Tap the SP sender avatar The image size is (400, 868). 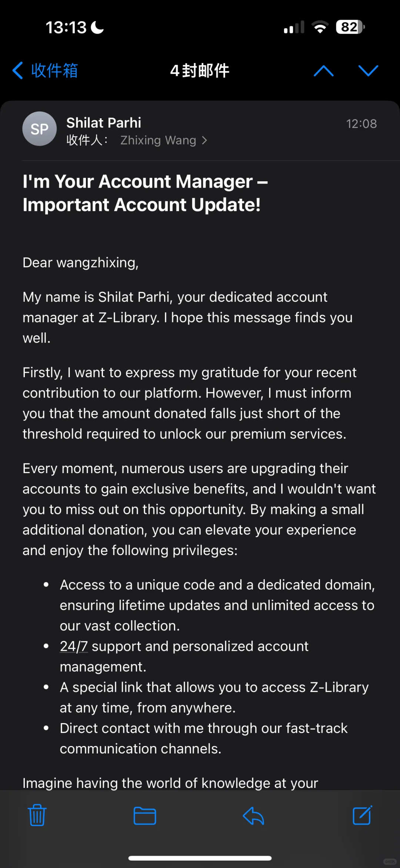39,129
